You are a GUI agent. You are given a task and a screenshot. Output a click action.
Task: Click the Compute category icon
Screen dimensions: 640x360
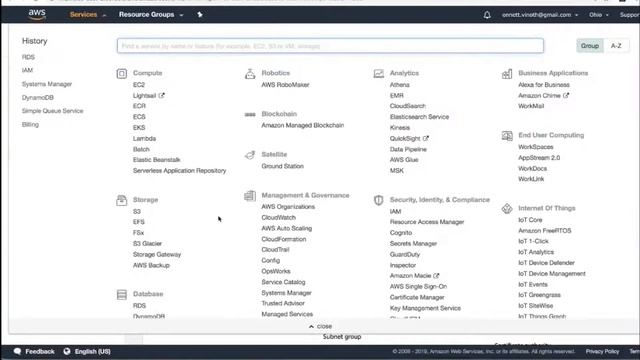coord(122,73)
